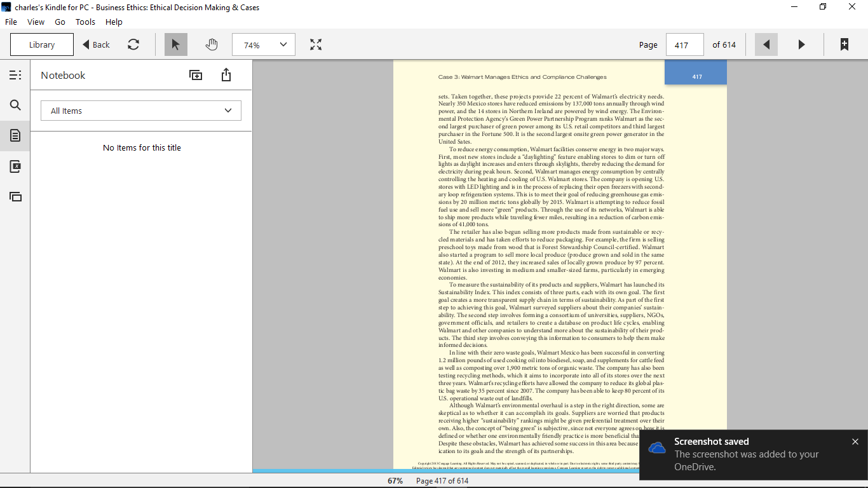The width and height of the screenshot is (868, 488).
Task: Toggle bookmark for this page
Action: tap(844, 44)
